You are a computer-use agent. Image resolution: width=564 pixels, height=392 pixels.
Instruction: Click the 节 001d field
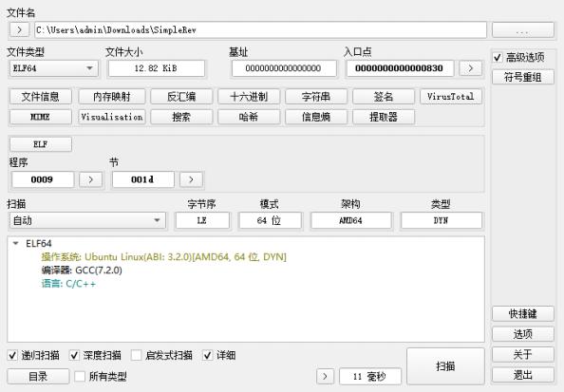click(142, 179)
